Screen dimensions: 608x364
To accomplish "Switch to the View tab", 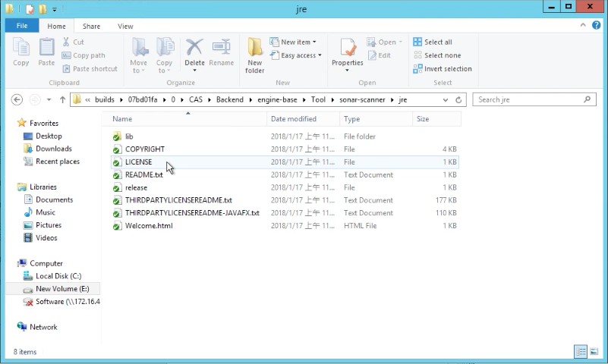I will [x=125, y=26].
